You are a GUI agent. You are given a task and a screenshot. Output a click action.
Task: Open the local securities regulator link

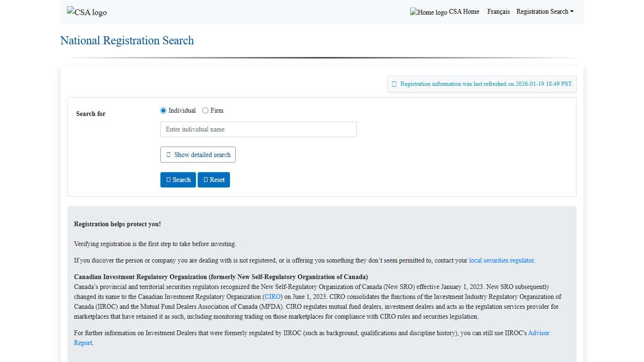point(501,260)
